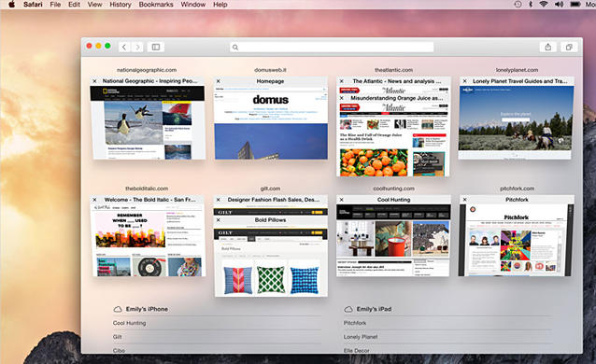Image resolution: width=596 pixels, height=364 pixels.
Task: Click the battery menu bar icon
Action: pos(575,5)
